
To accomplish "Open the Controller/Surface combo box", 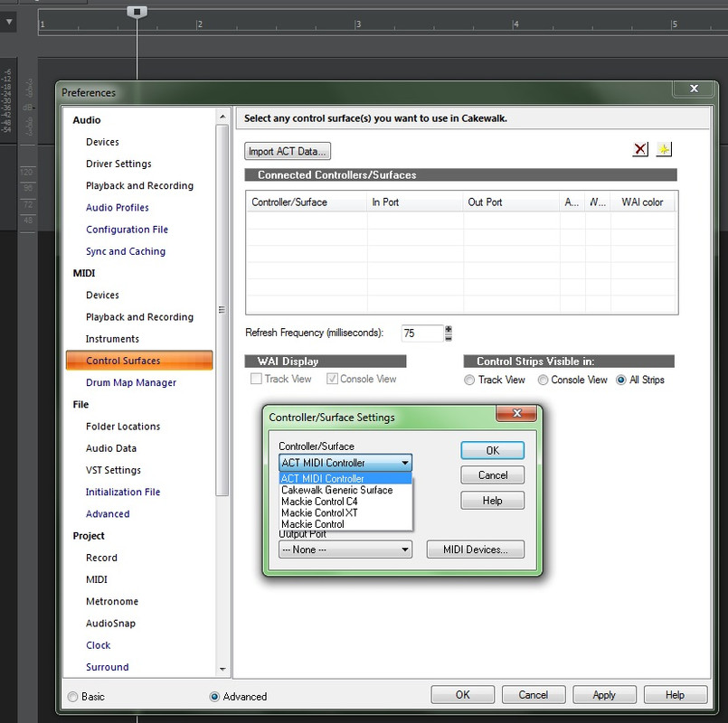I will pos(345,463).
